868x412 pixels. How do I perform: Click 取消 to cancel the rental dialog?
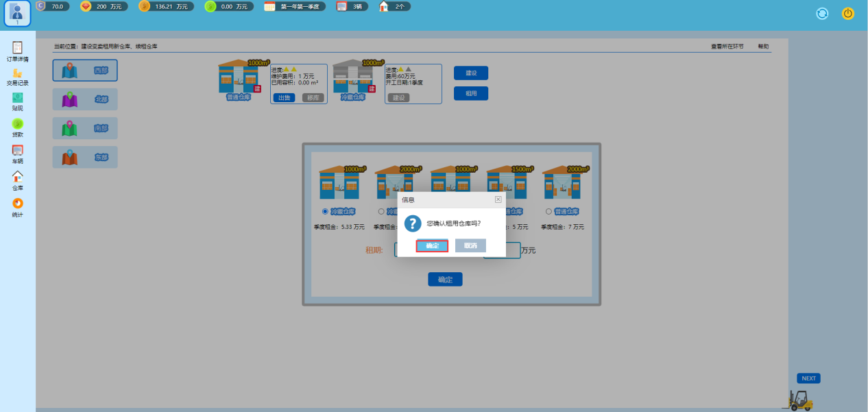[470, 245]
